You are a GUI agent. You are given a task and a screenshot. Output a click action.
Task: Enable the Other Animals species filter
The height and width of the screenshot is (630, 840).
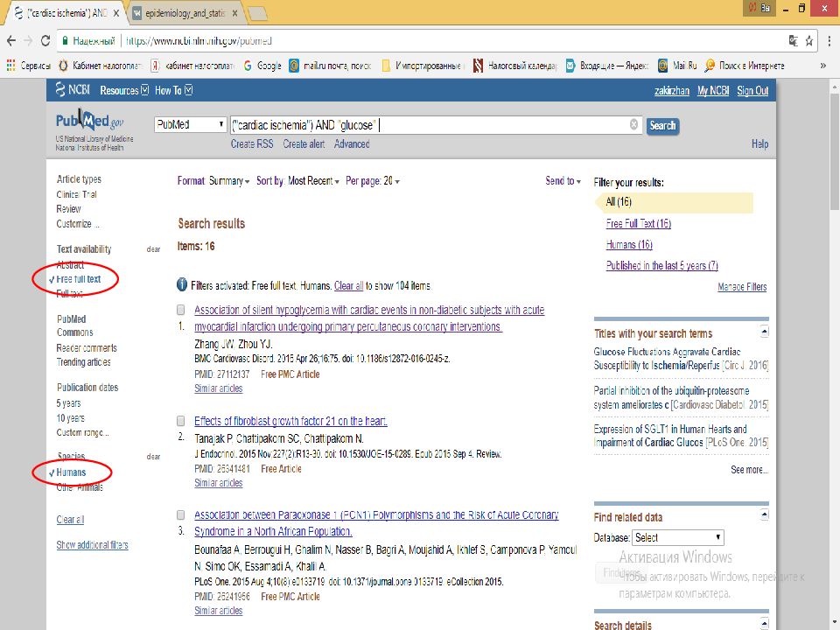pos(80,487)
